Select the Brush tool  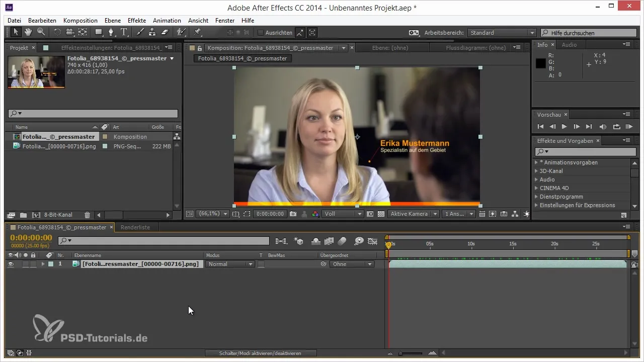point(140,32)
